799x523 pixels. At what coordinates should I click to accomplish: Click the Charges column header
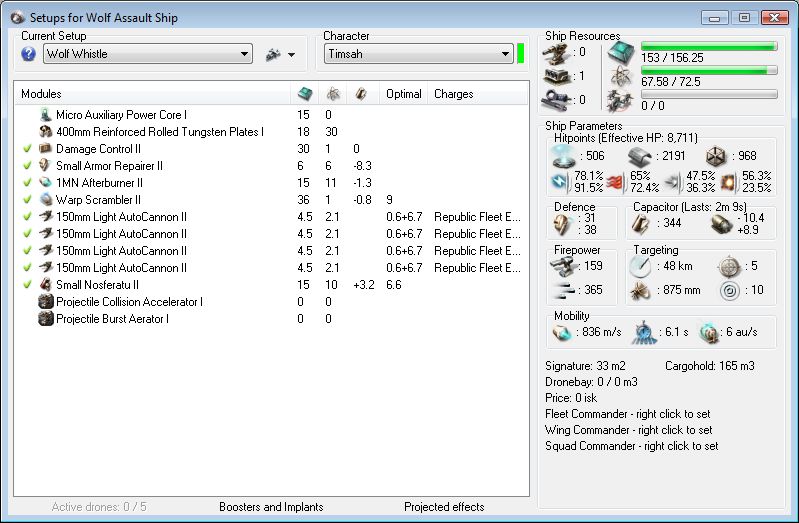click(454, 94)
